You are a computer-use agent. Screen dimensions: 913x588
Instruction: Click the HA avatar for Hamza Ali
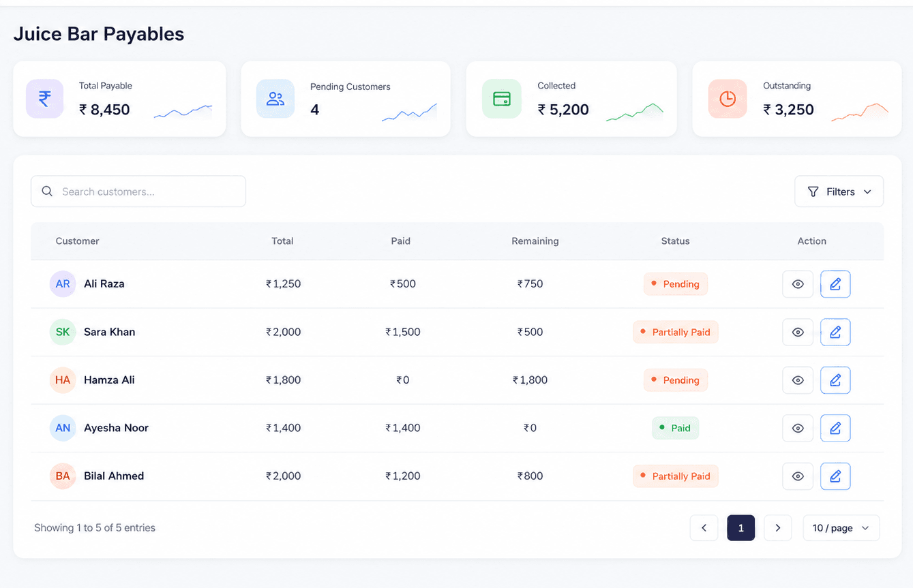(x=63, y=380)
